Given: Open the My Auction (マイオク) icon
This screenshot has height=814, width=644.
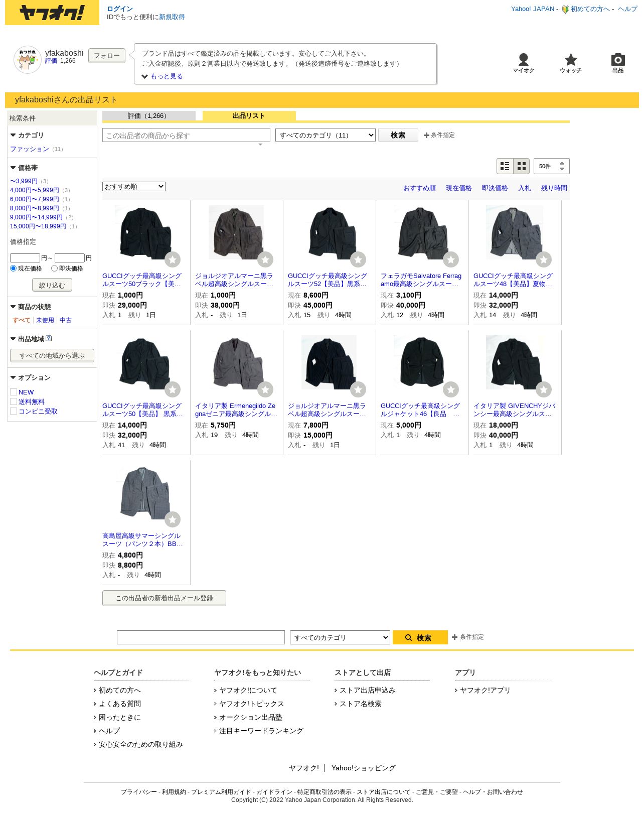Looking at the screenshot, I should point(523,63).
